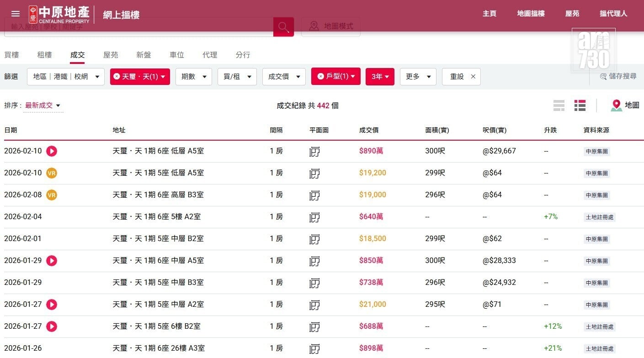Open map view with 地圖 pin

coord(624,105)
